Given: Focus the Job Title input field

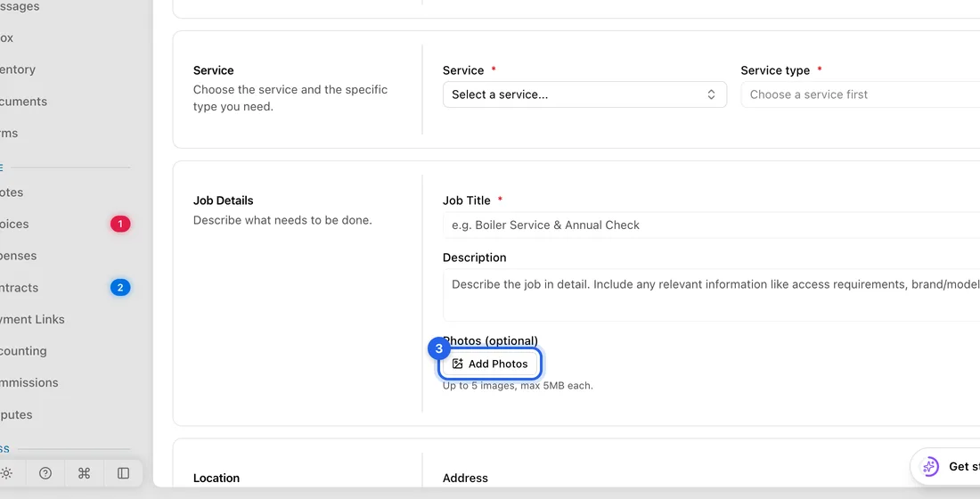Looking at the screenshot, I should [x=711, y=225].
